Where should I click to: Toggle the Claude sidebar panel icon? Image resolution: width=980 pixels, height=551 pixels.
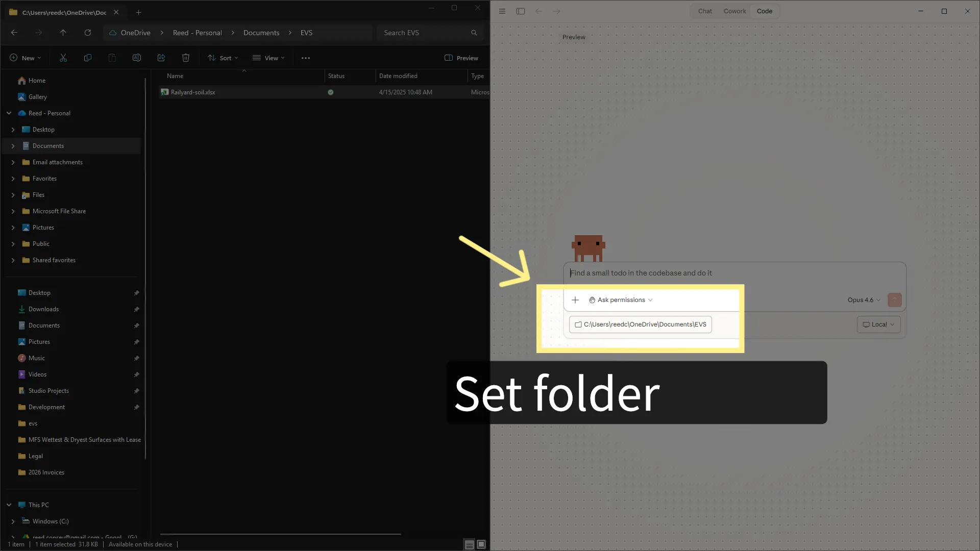click(521, 11)
